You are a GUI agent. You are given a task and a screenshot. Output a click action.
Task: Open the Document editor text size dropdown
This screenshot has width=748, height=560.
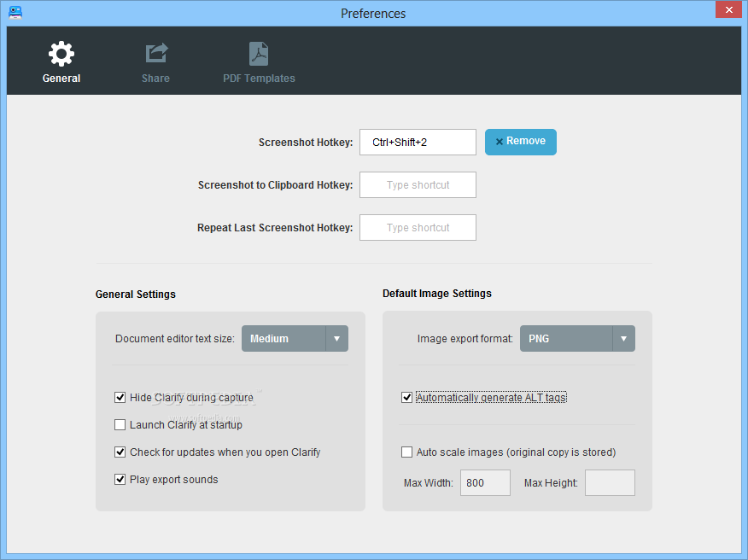pyautogui.click(x=295, y=339)
